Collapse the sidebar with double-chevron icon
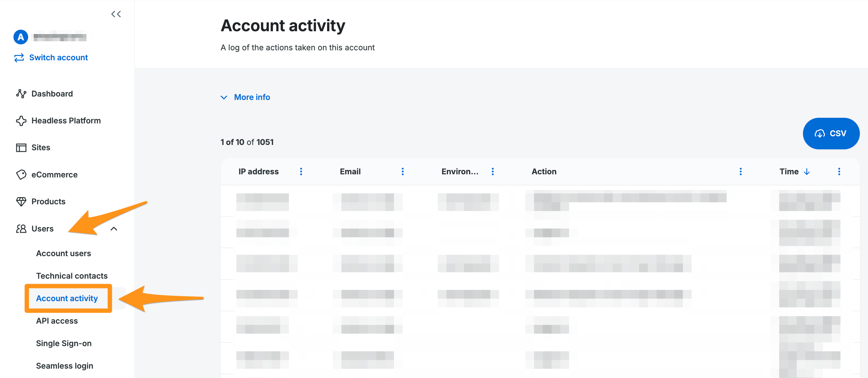Image resolution: width=868 pixels, height=378 pixels. (x=116, y=14)
